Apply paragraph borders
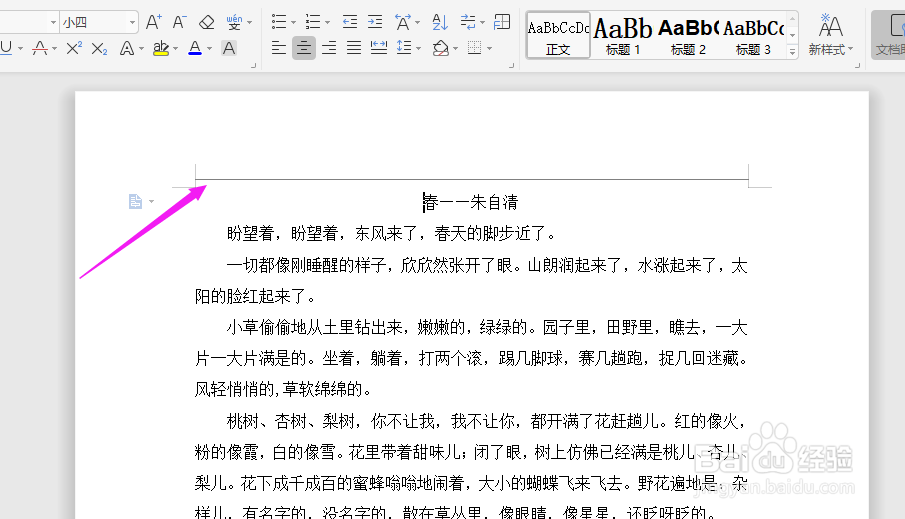 coord(474,48)
